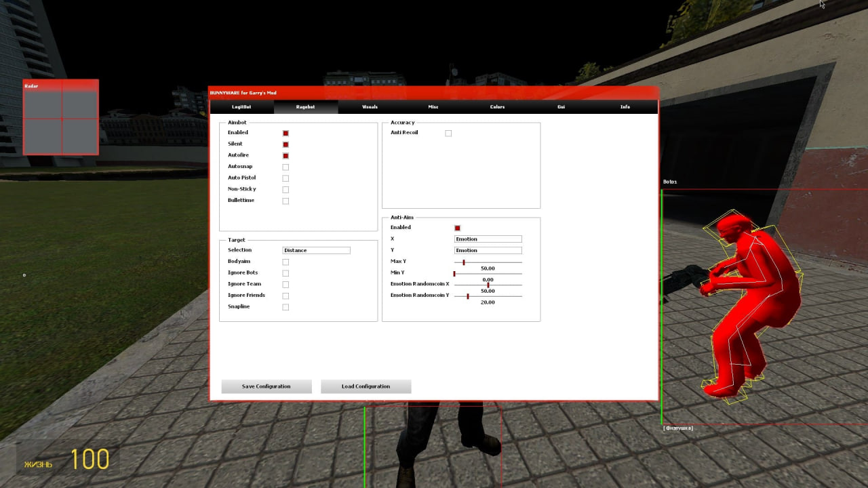
Task: Click the Emotion Randomcoin X slider handle
Action: coord(488,285)
